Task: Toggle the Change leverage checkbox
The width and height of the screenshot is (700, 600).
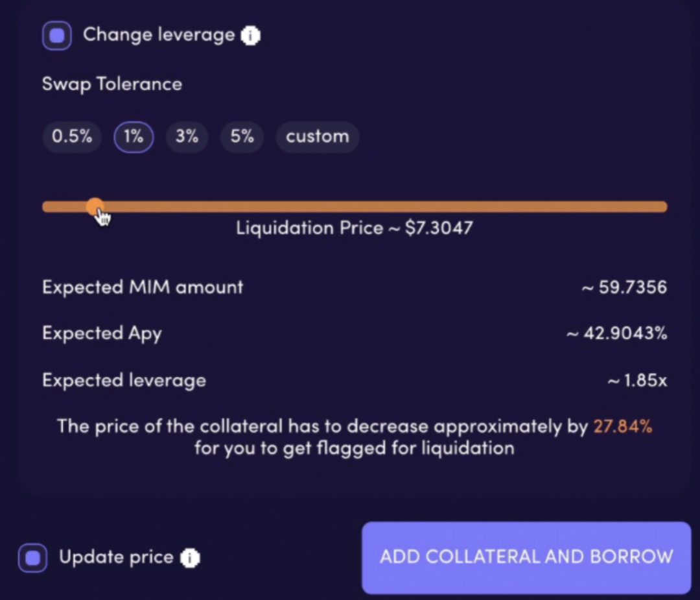Action: (x=57, y=36)
